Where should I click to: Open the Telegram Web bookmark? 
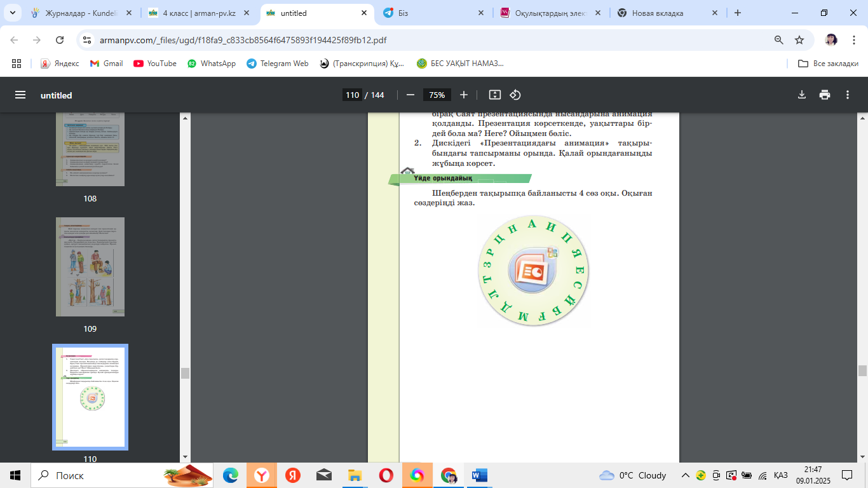click(278, 64)
